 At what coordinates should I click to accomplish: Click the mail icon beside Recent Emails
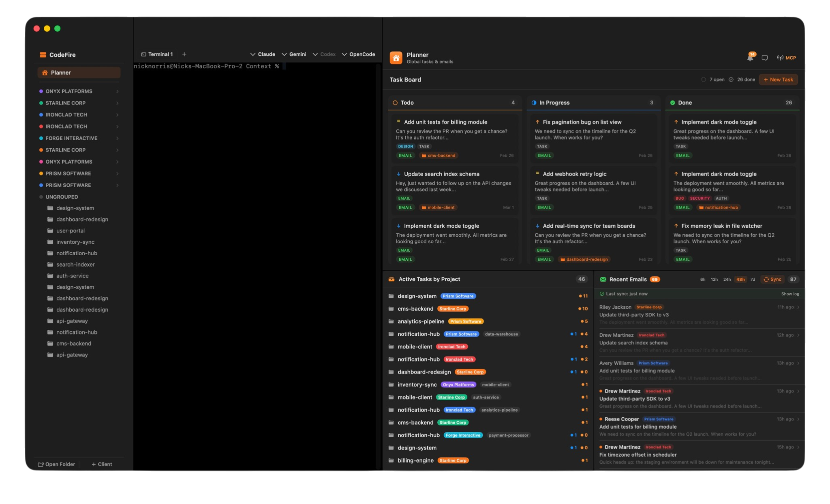pos(603,279)
